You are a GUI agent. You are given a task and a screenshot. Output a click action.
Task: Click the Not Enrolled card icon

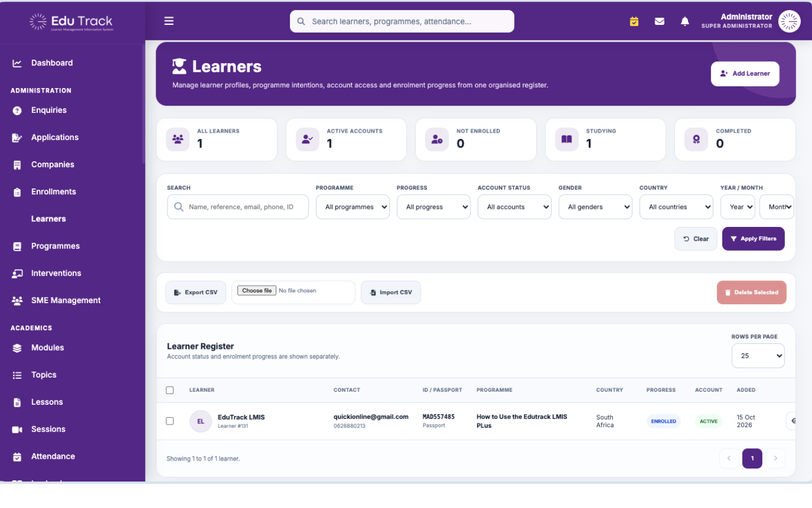coord(437,139)
